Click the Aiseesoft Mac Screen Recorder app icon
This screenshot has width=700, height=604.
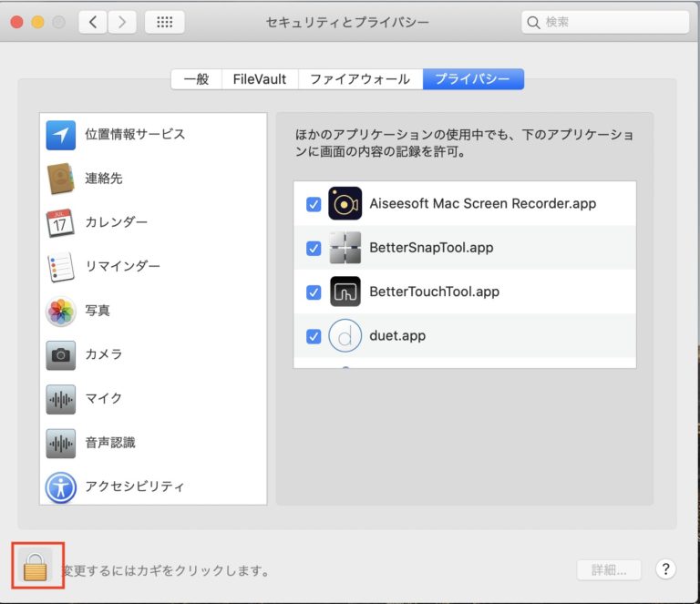pyautogui.click(x=345, y=203)
